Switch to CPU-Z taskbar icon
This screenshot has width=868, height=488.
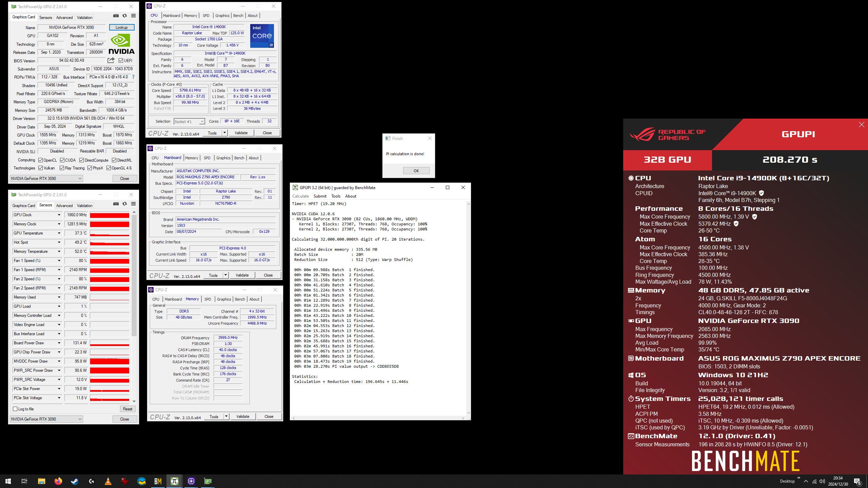pyautogui.click(x=191, y=481)
